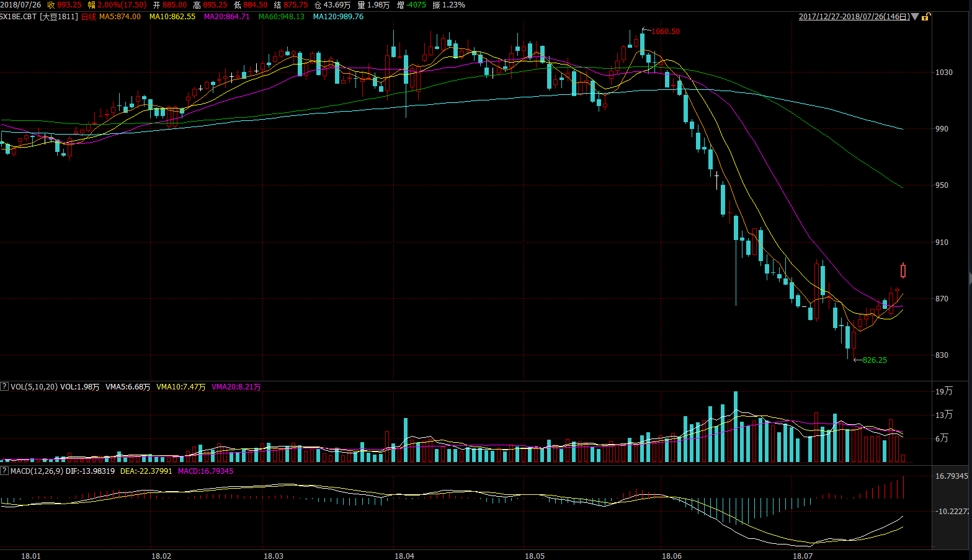
Task: Select the SX18E.CBT contract code label
Action: (18, 17)
